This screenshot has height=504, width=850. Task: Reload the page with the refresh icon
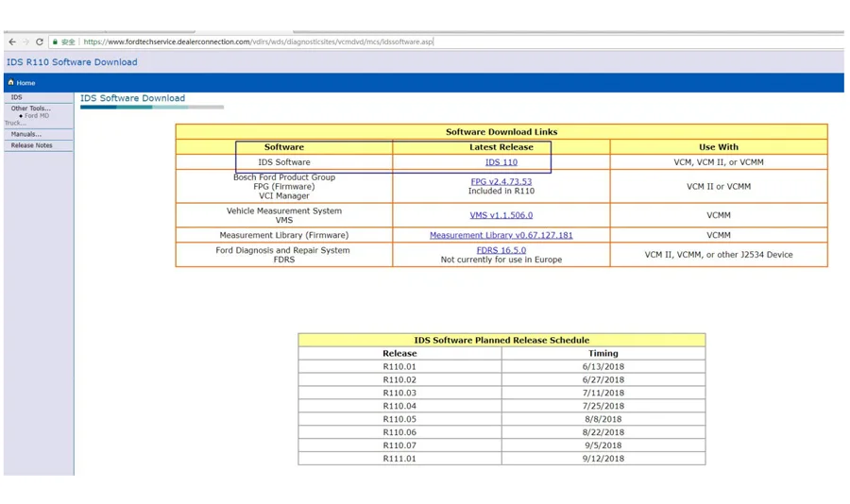[40, 42]
